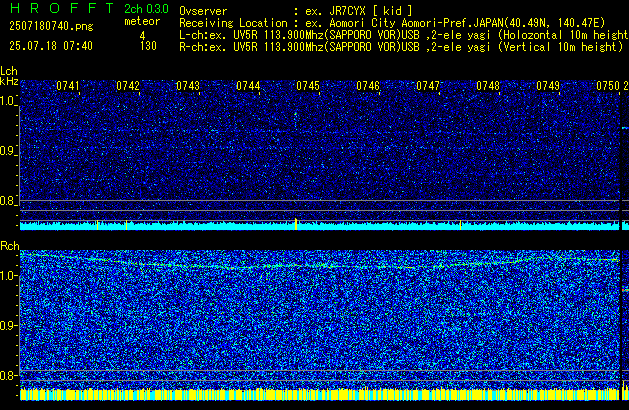Select the 0.9 frequency label on Rch axis
The height and width of the screenshot is (410, 629).
coord(8,325)
